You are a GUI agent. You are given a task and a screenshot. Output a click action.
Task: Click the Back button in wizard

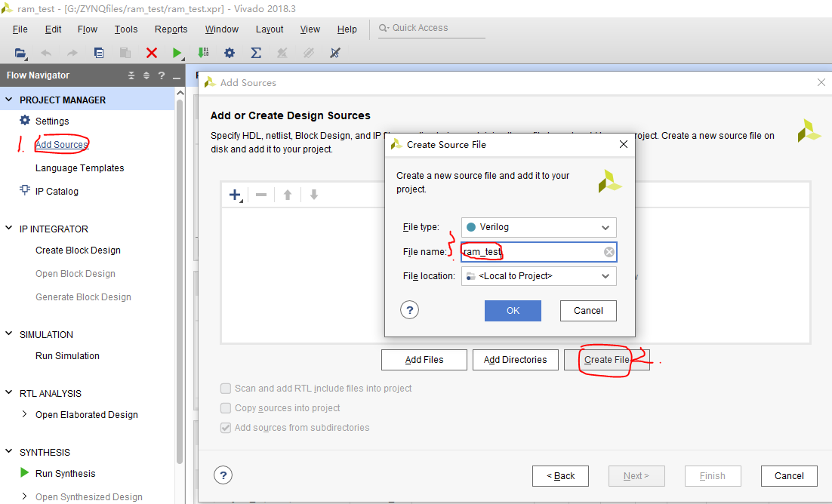[x=560, y=476]
